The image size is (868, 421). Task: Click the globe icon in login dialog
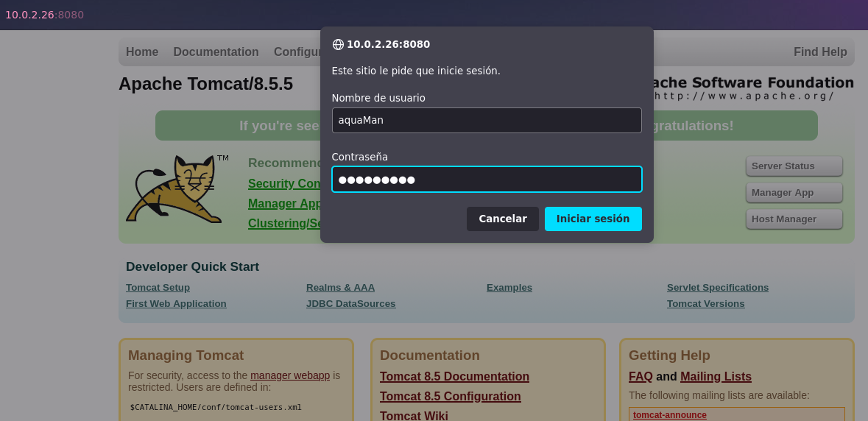click(338, 44)
